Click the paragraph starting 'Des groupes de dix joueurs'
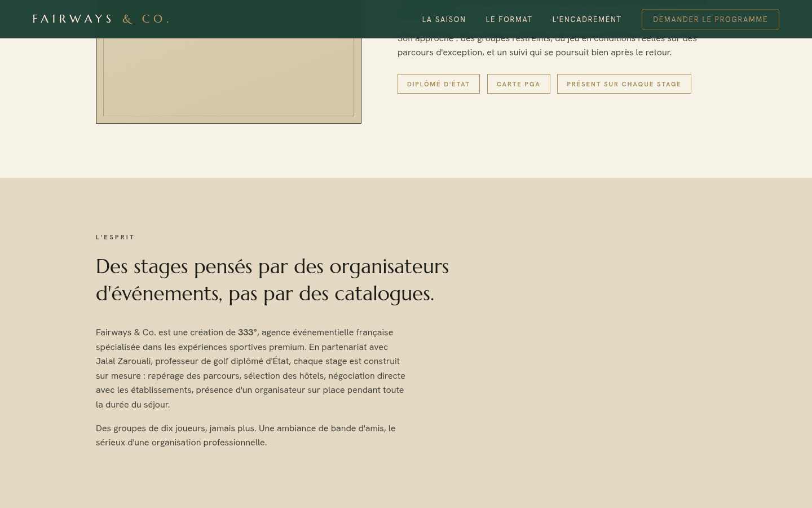The height and width of the screenshot is (508, 812). pos(246,435)
